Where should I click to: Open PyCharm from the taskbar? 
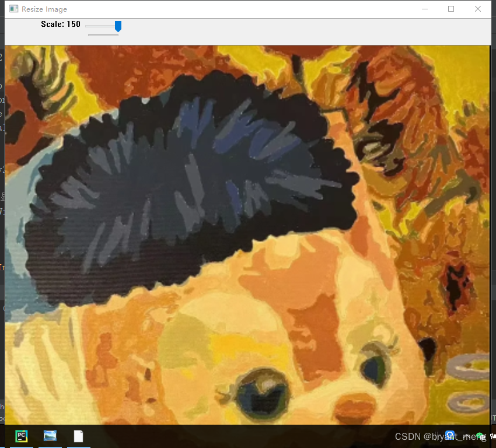[22, 436]
